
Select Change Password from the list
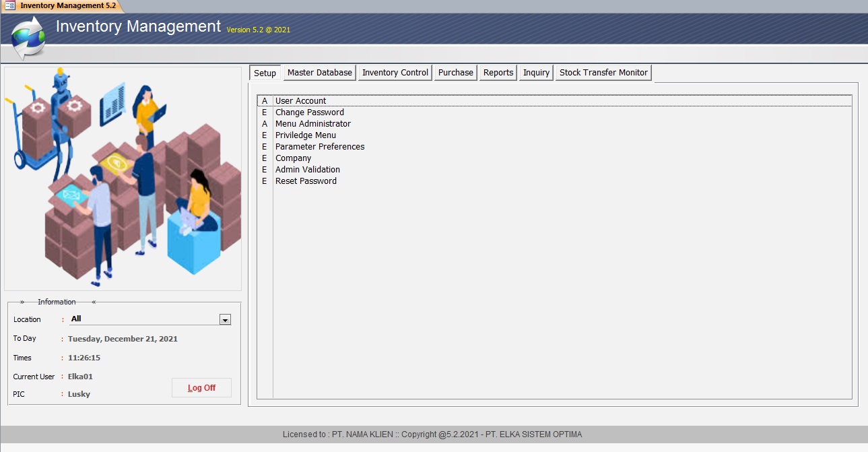click(309, 112)
